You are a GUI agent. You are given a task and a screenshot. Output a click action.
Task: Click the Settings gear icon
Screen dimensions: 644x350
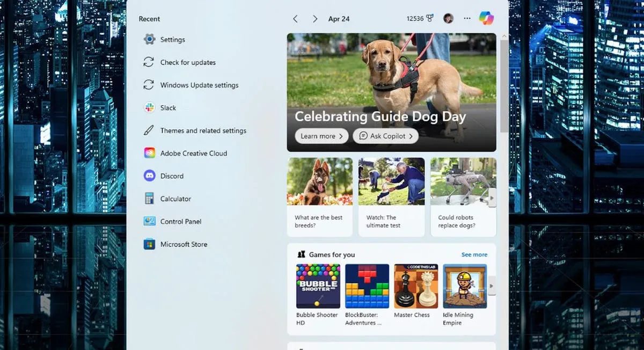[149, 40]
